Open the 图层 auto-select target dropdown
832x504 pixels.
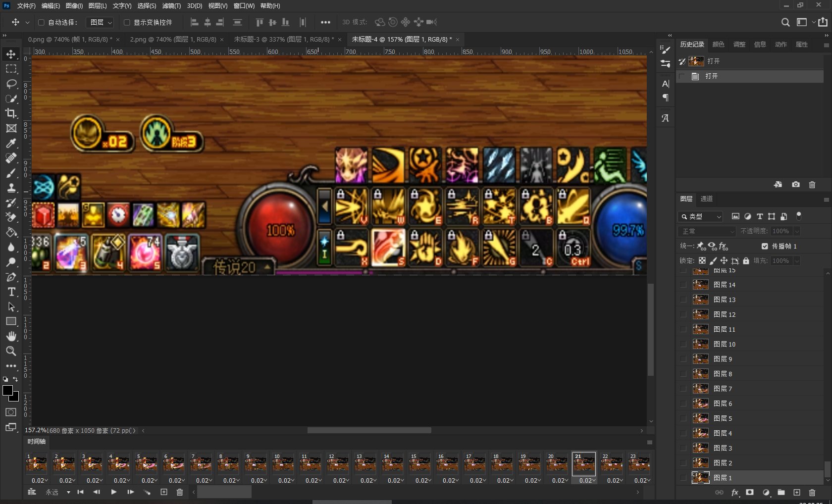[x=101, y=22]
